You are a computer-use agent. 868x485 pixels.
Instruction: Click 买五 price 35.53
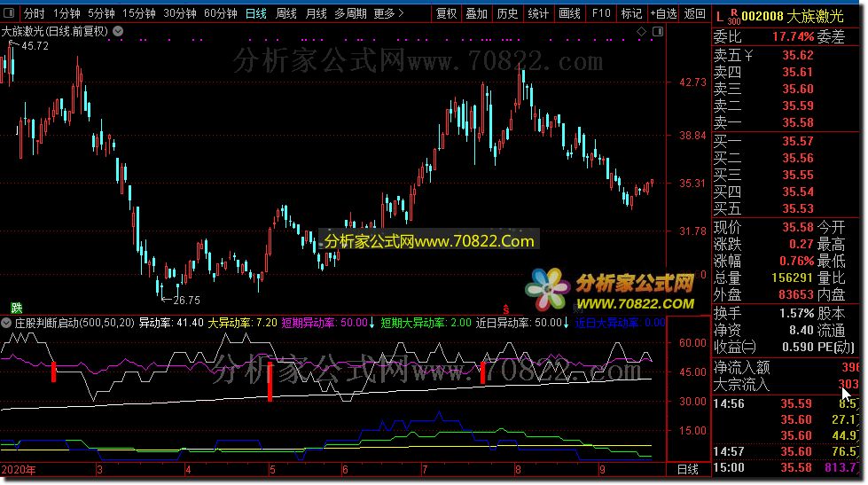coord(798,208)
